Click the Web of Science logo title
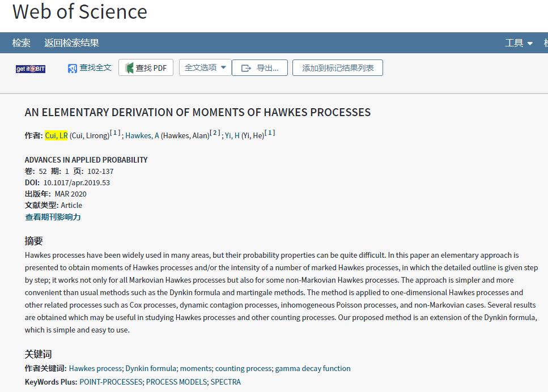This screenshot has width=548, height=392. click(x=80, y=11)
